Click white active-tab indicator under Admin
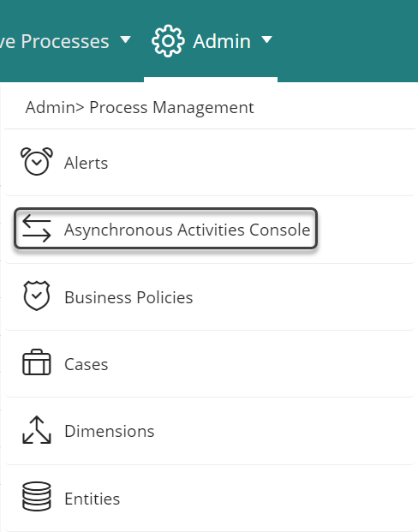Image resolution: width=418 pixels, height=532 pixels. pos(211,80)
